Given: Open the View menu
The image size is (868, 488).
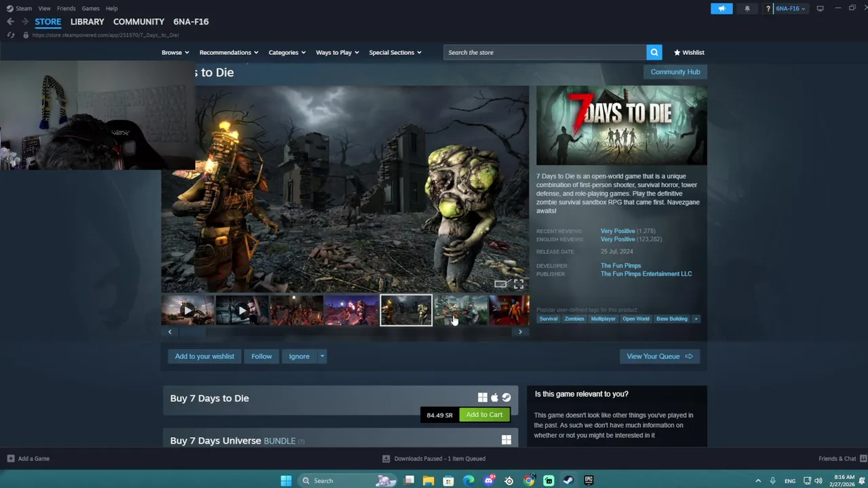Looking at the screenshot, I should pyautogui.click(x=44, y=8).
